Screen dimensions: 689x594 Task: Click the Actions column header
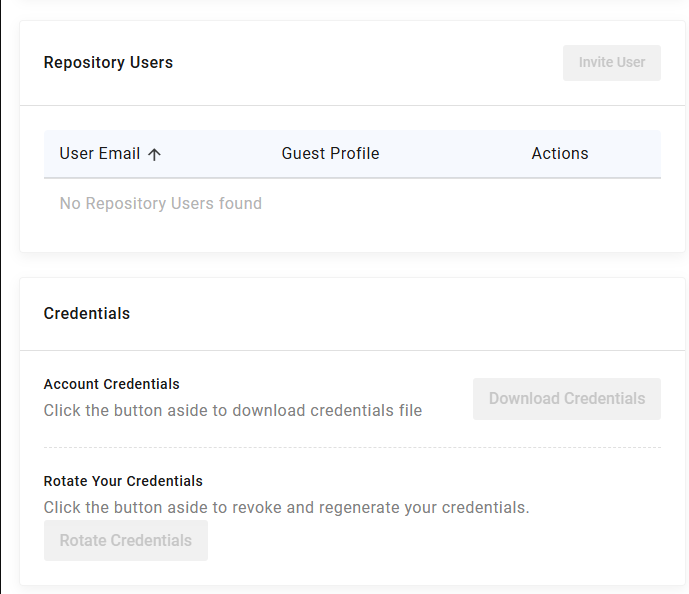[559, 154]
